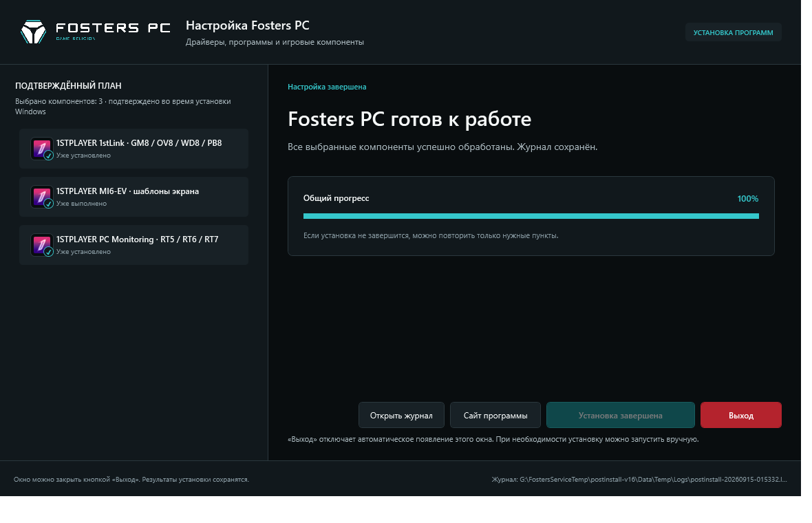Click the Если установка не завершится hint
Screen dimensions: 812x523
coord(431,235)
